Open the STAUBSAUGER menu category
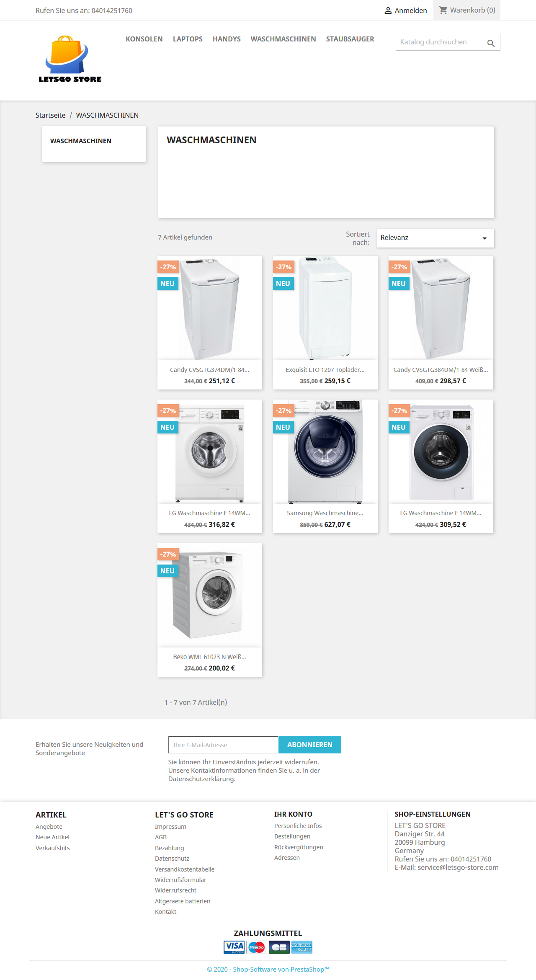The image size is (536, 980). pos(350,39)
